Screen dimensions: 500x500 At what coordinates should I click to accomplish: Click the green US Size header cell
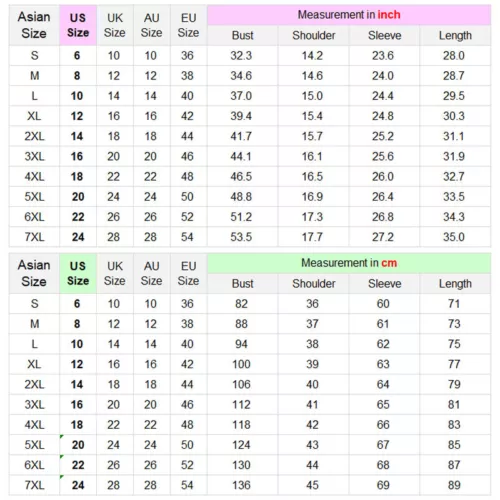[78, 273]
